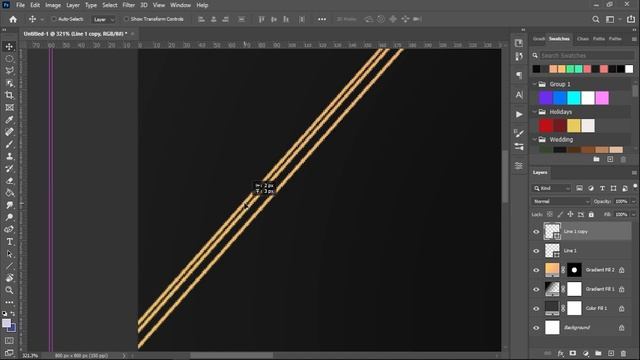Select the Line tool
This screenshot has width=640, height=360.
point(9,266)
